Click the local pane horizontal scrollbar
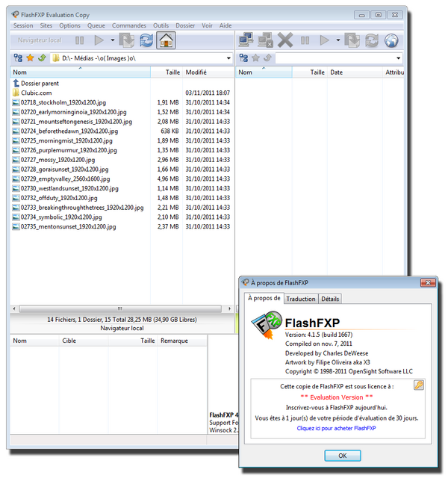This screenshot has width=448, height=481. (x=120, y=308)
